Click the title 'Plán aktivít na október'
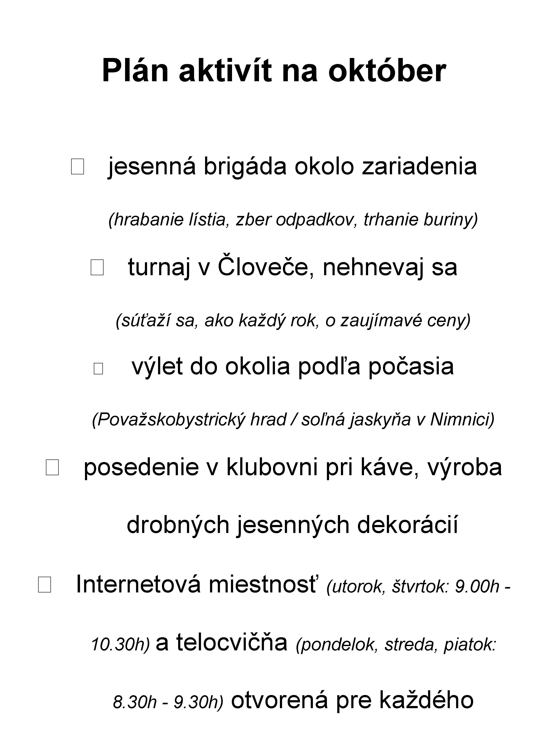This screenshot has width=535, height=756. point(274,70)
